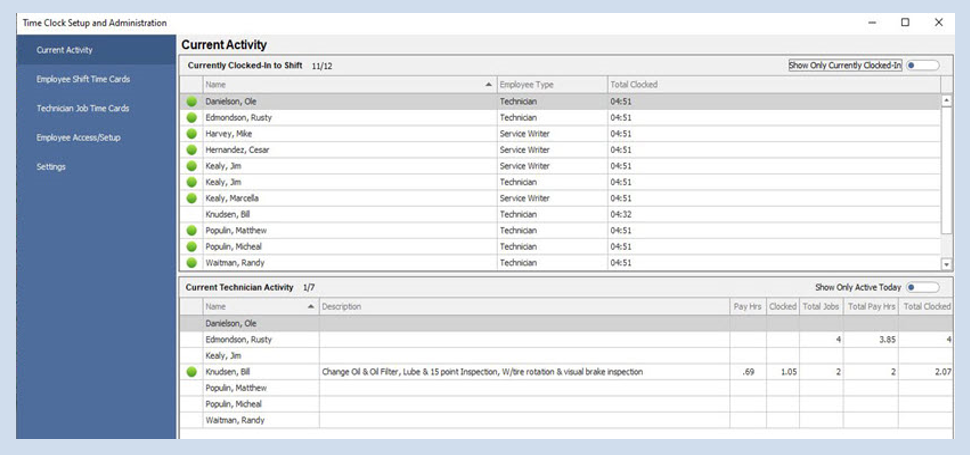This screenshot has width=970, height=455.
Task: Toggle Show Only Active Today switch
Action: [x=921, y=287]
